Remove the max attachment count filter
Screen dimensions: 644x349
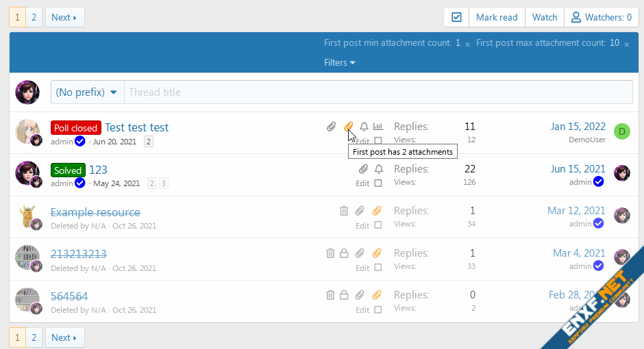(626, 44)
